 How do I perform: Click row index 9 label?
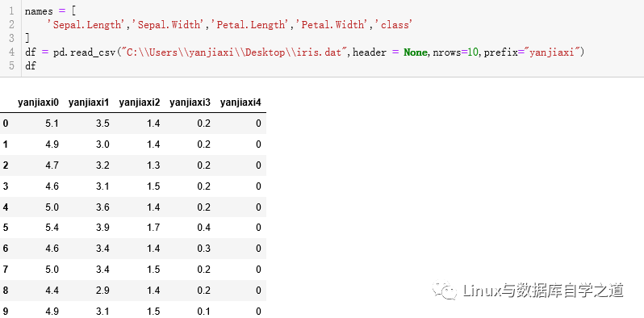[x=5, y=312]
